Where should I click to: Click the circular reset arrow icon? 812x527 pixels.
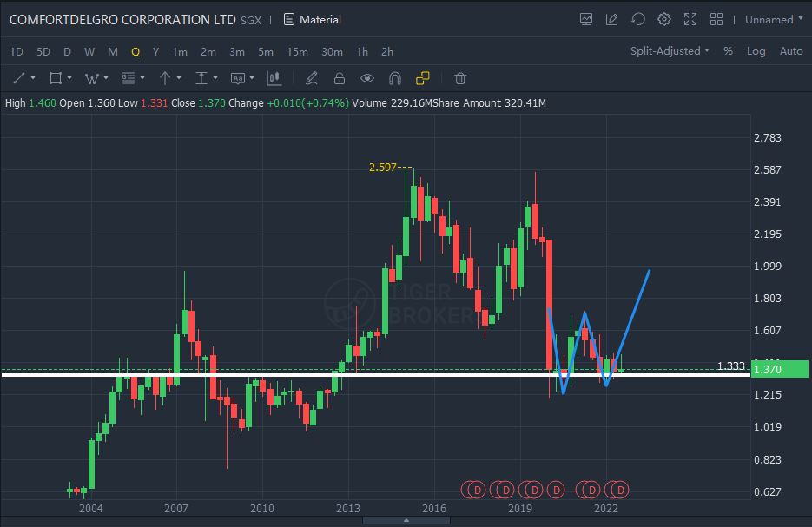click(x=638, y=20)
